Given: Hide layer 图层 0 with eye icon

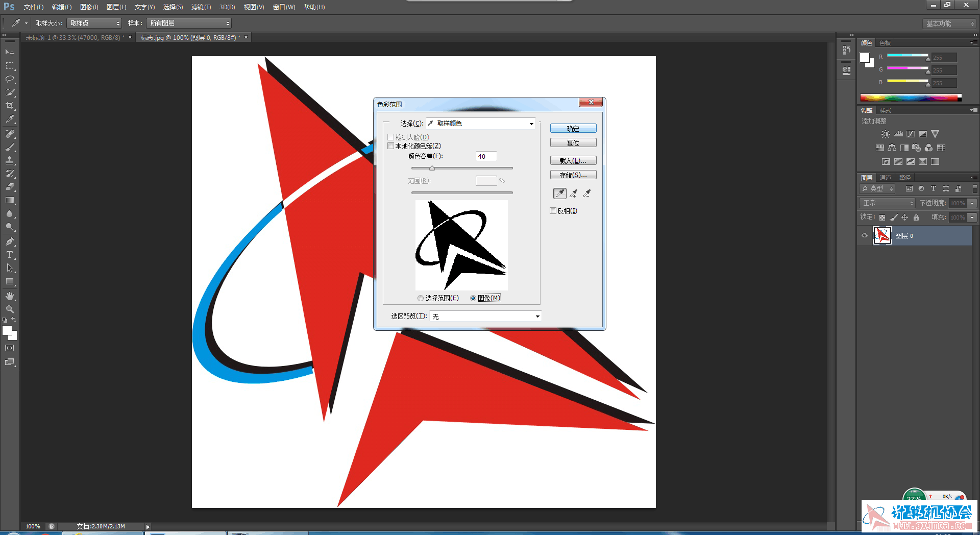Looking at the screenshot, I should 865,236.
